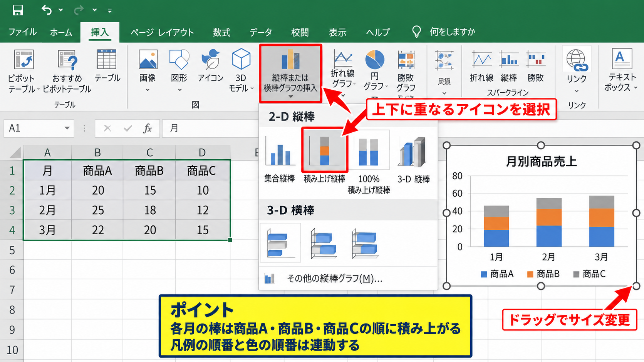This screenshot has width=644, height=362.
Task: Click the リンク globe icon
Action: pyautogui.click(x=577, y=60)
